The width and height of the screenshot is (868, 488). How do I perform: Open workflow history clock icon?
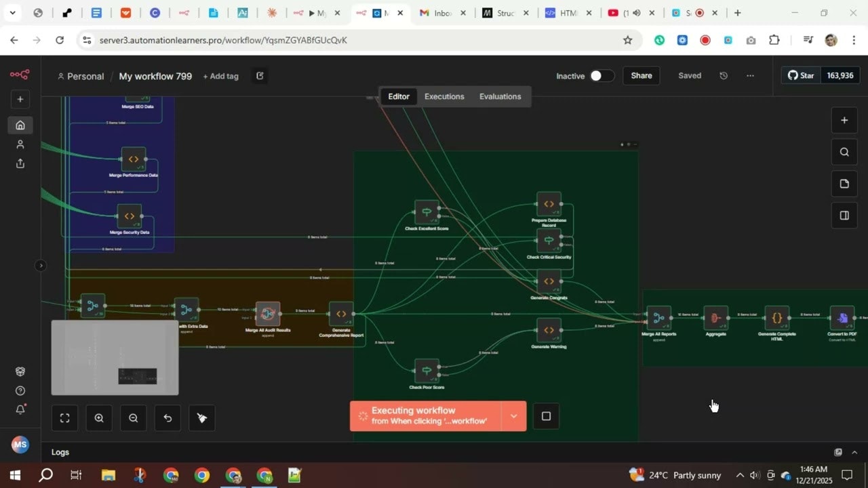coord(724,76)
